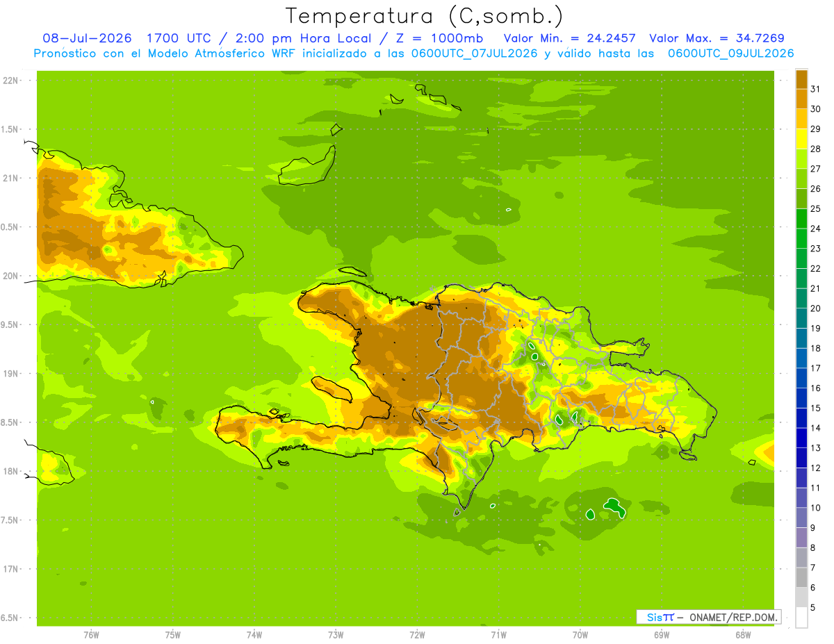This screenshot has width=834, height=644.
Task: Click the legend value "31"
Action: [x=816, y=89]
